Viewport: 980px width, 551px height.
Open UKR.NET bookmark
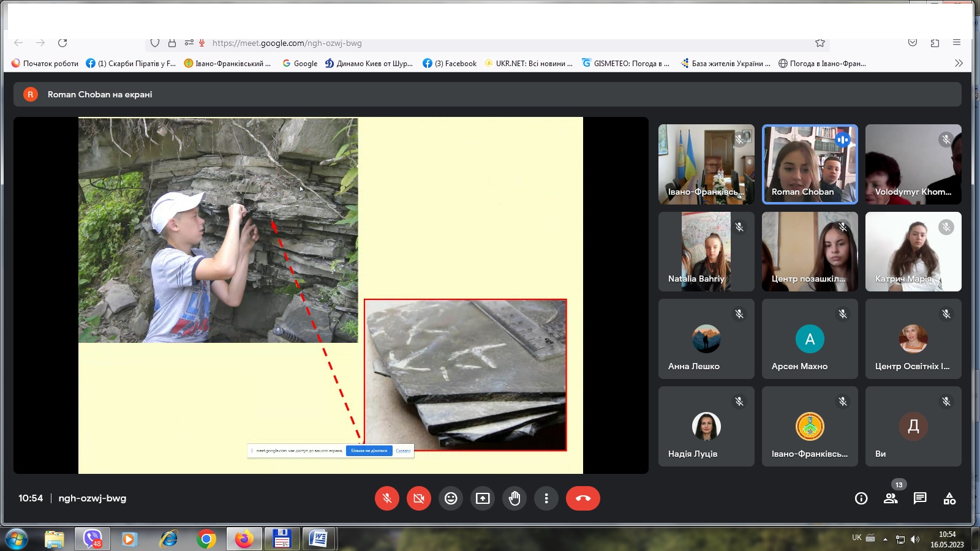(x=528, y=63)
